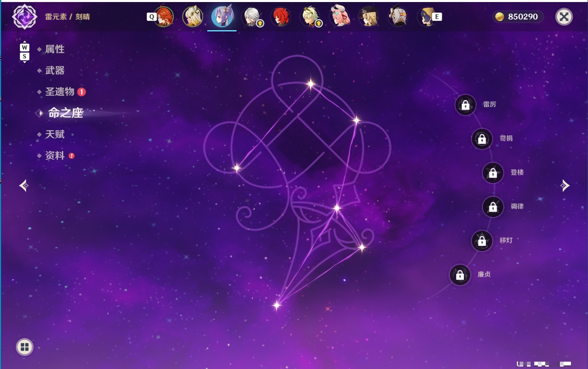Select the red-haired character avatar next to Q
Viewport: 588px width, 369px height.
click(x=164, y=17)
